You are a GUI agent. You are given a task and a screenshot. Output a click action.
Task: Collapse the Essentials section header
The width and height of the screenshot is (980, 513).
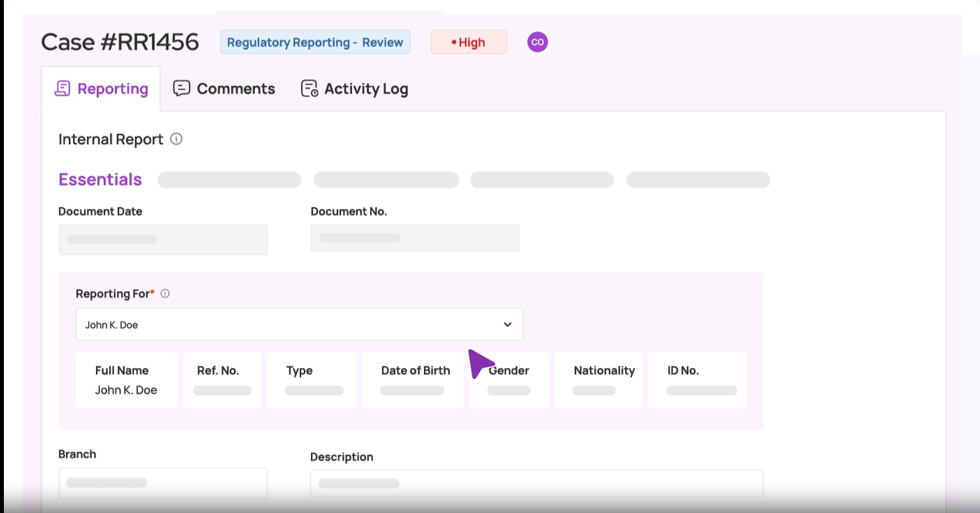coord(99,179)
